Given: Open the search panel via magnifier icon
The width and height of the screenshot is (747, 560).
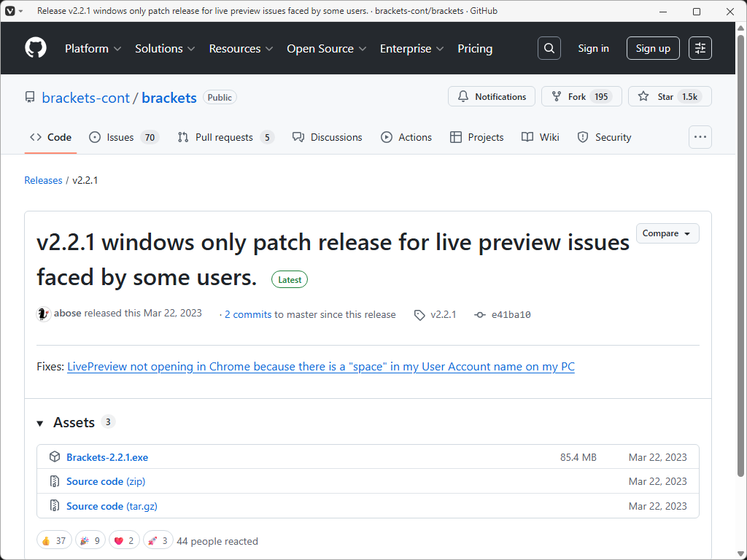Looking at the screenshot, I should pyautogui.click(x=549, y=48).
